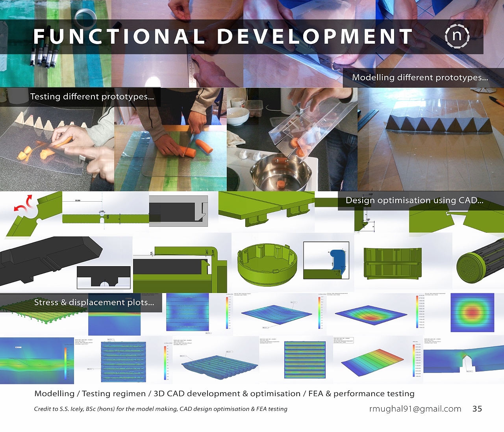Open the grey snap-fit cross-section CAD image
The height and width of the screenshot is (432, 504).
coord(178,211)
